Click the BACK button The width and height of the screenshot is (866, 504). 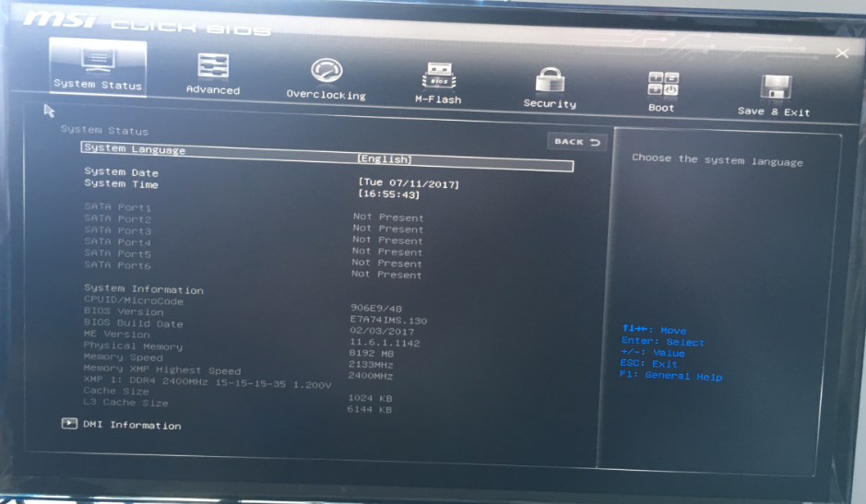pos(577,142)
